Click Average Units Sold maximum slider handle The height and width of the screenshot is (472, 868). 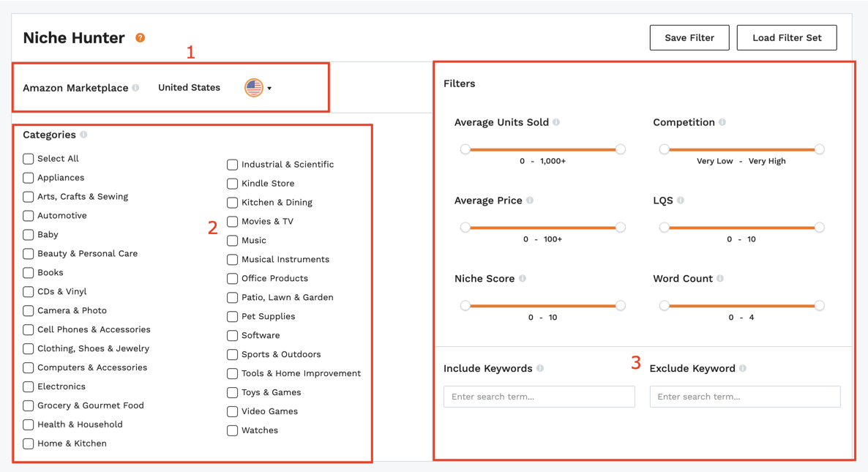(x=621, y=149)
